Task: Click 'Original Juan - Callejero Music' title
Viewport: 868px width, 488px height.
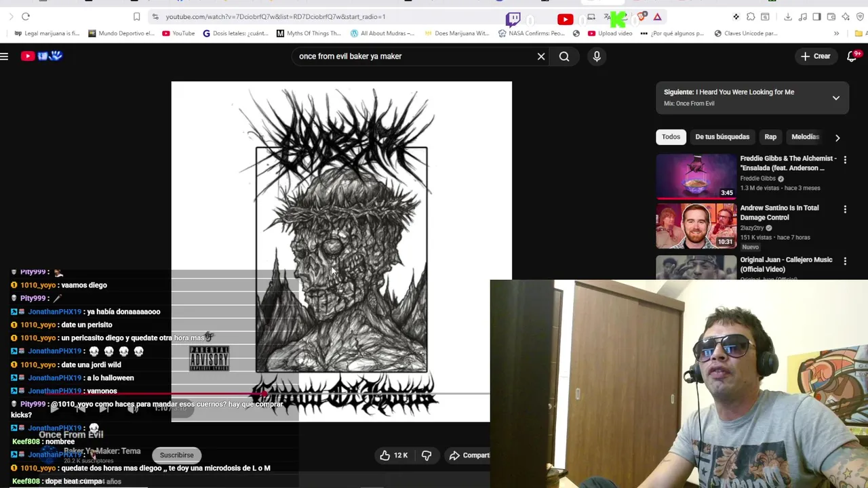Action: tap(787, 264)
